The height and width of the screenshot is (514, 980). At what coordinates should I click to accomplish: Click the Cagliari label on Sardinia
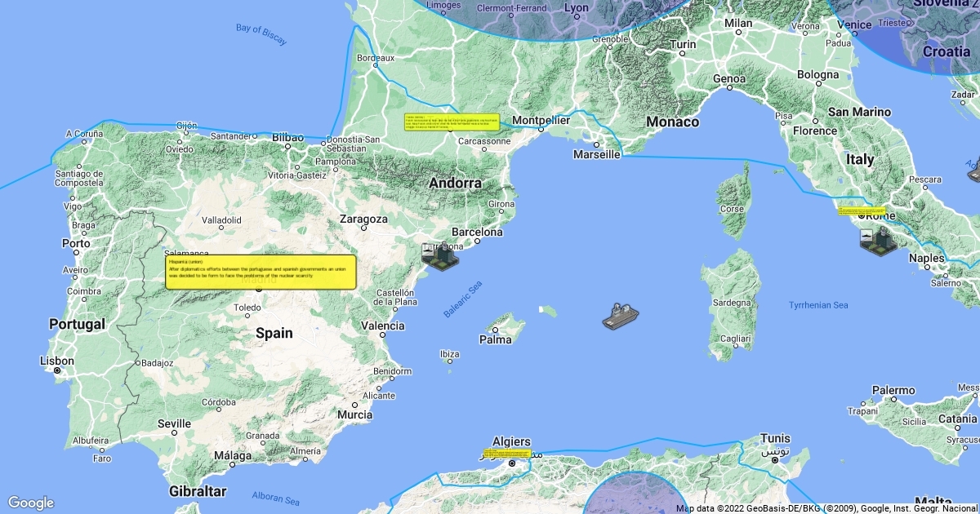[x=735, y=338]
